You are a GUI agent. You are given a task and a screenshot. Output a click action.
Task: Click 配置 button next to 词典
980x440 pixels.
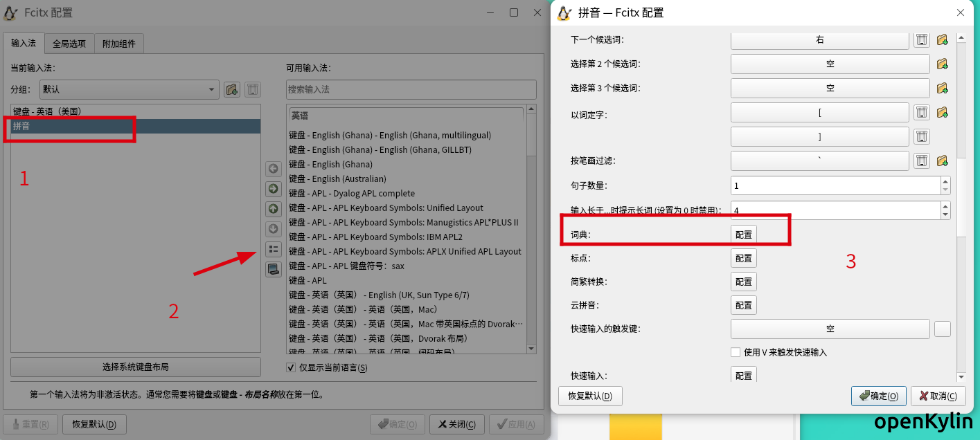pos(744,235)
